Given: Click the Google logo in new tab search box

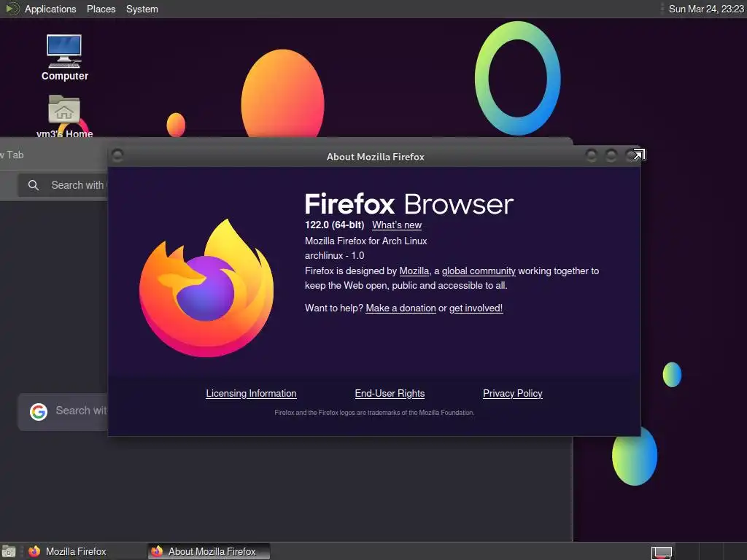Looking at the screenshot, I should click(x=39, y=411).
